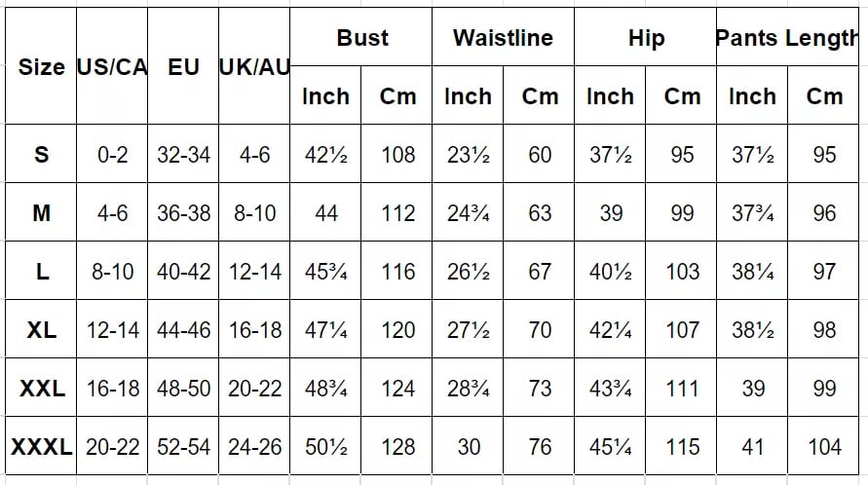Image resolution: width=868 pixels, height=485 pixels.
Task: Click EU value 36-38 in M row
Action: [183, 213]
